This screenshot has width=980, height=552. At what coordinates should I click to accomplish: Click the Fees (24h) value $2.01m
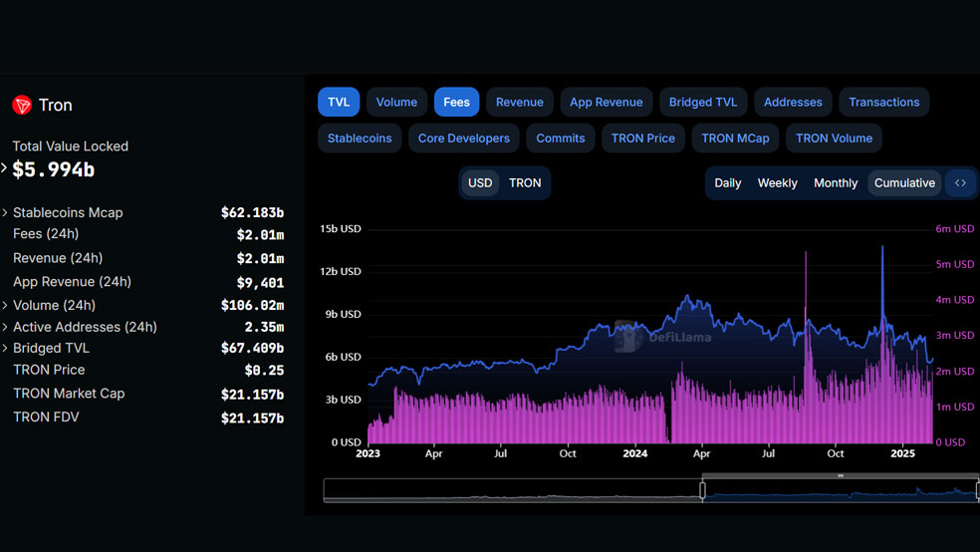pos(260,235)
